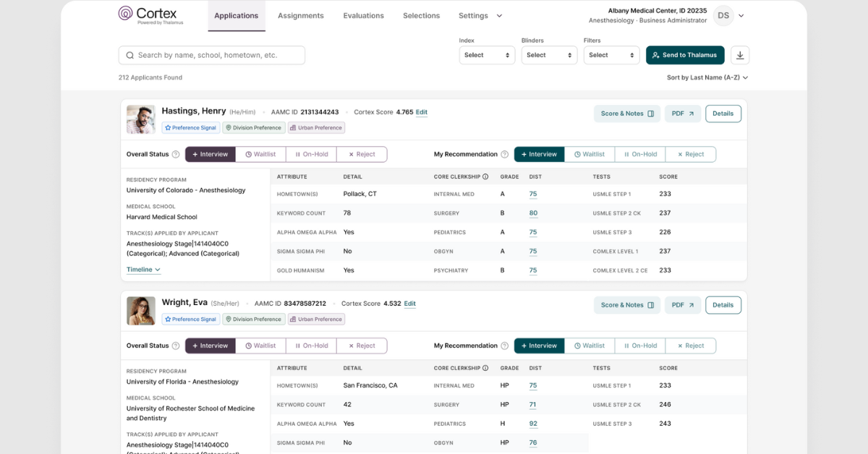Screen dimensions: 868x454
Task: Click the download icon next to Send to Thalamus
Action: point(740,55)
